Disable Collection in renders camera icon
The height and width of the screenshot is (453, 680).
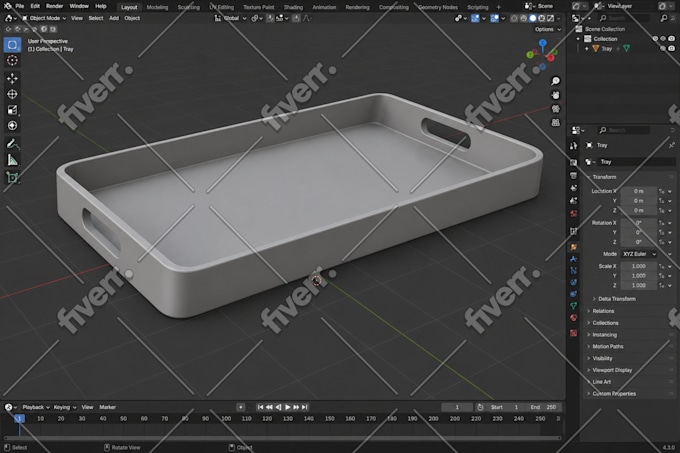point(671,39)
